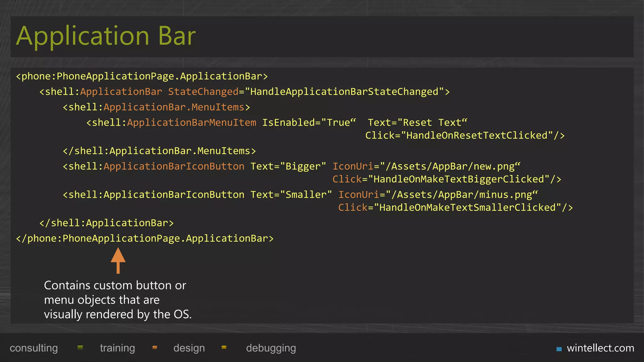
Task: Click the blue square beside wintellect.com
Action: tap(559, 349)
